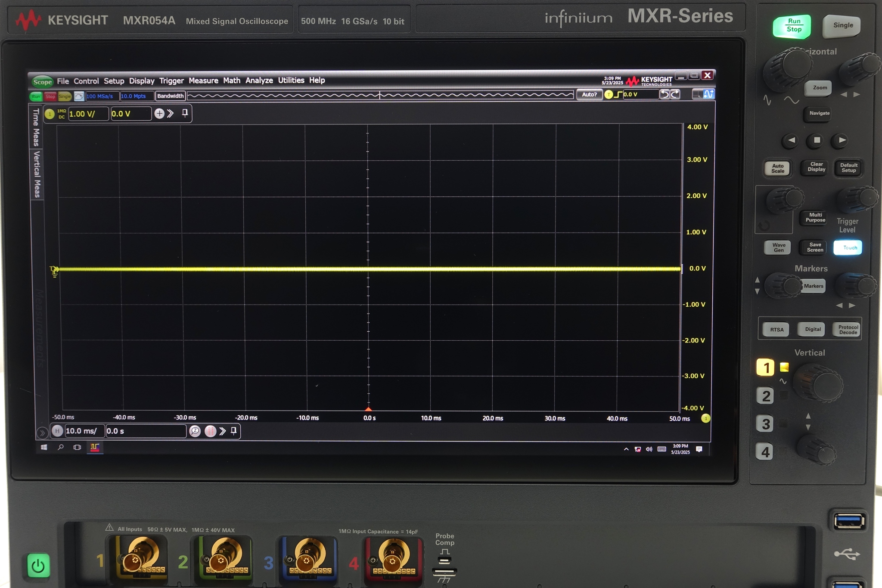Click the redo arrow icon

pos(675,94)
